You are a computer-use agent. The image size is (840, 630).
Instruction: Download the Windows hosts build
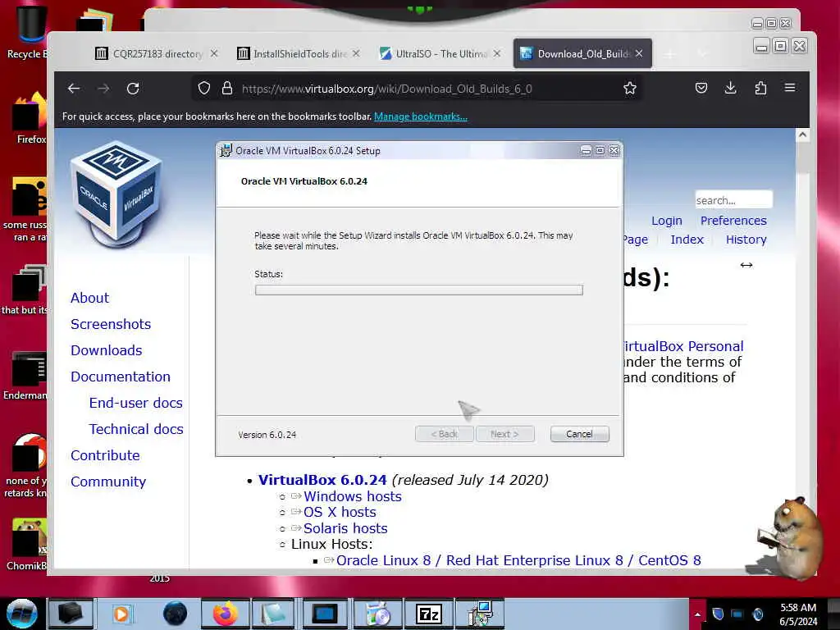pyautogui.click(x=353, y=496)
